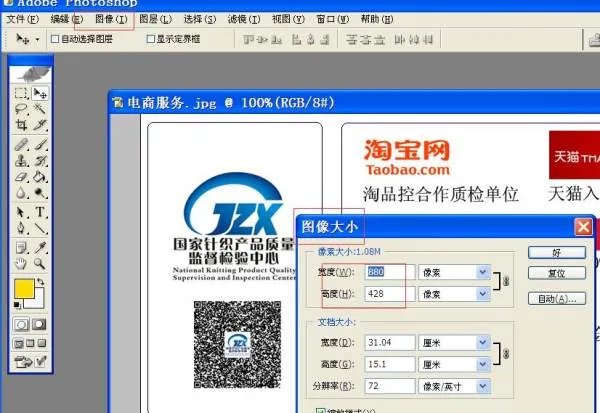This screenshot has height=413, width=600.
Task: Switch to Full Screen mode
Action: coord(42,343)
